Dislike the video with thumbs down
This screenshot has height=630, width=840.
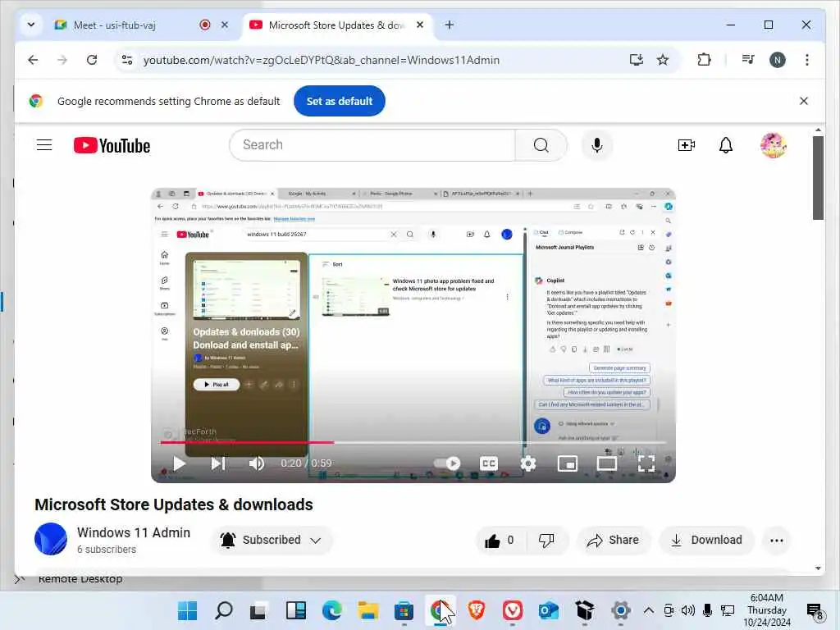coord(546,540)
